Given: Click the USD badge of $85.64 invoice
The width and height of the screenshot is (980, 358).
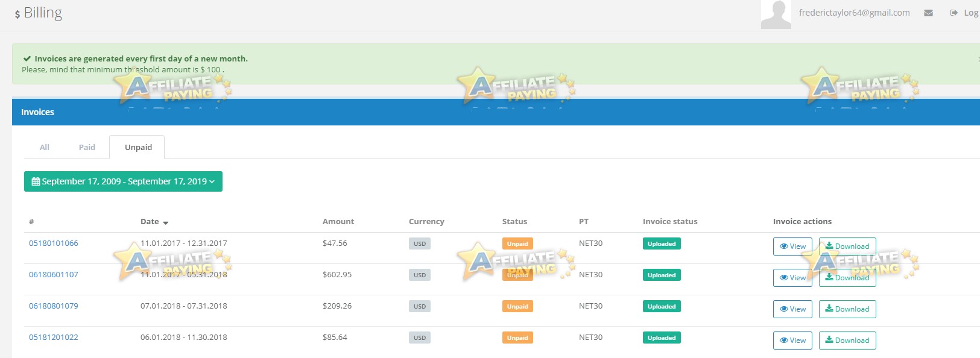Looking at the screenshot, I should [420, 338].
